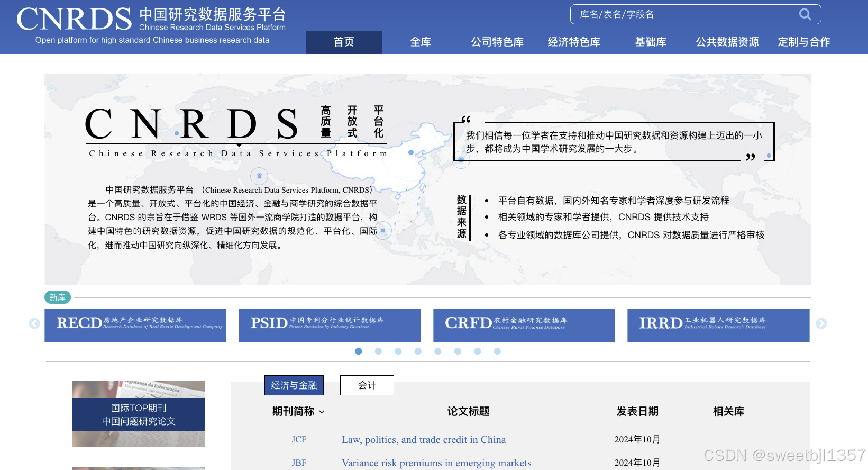Go to 经济特色库 section
The image size is (868, 470).
click(x=574, y=42)
